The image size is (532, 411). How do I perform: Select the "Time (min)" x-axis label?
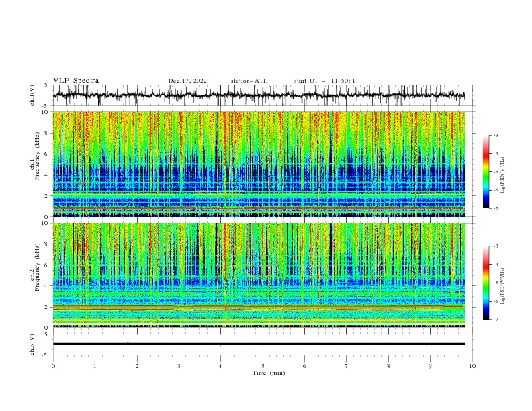tap(269, 373)
